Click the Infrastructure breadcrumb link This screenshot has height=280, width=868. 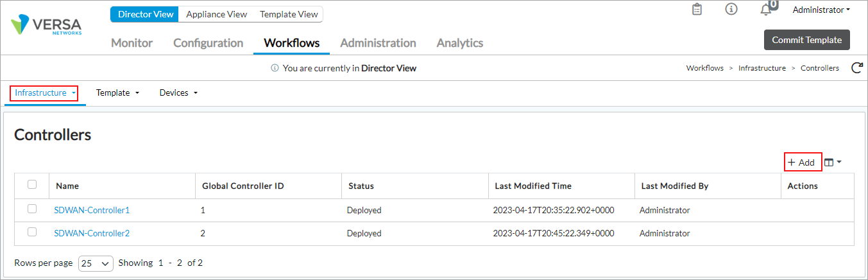pyautogui.click(x=762, y=68)
